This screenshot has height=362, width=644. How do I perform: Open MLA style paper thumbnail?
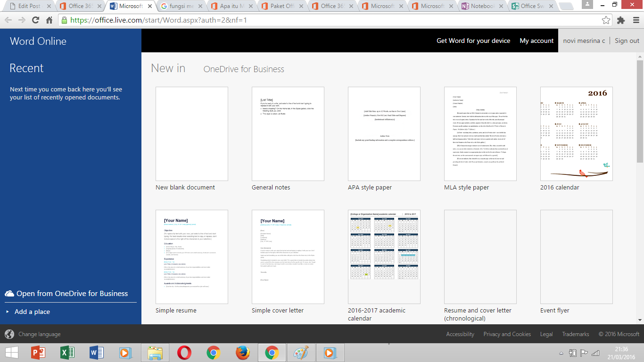pos(480,134)
